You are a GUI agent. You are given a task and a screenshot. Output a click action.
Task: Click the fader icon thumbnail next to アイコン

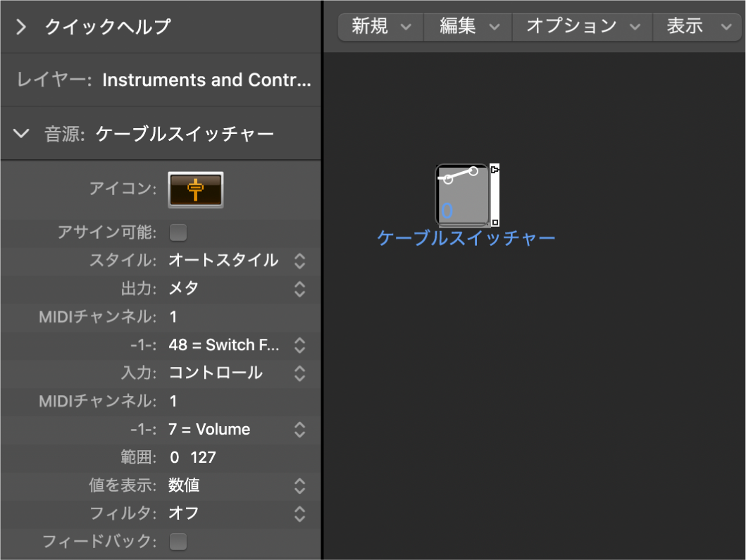tap(195, 189)
